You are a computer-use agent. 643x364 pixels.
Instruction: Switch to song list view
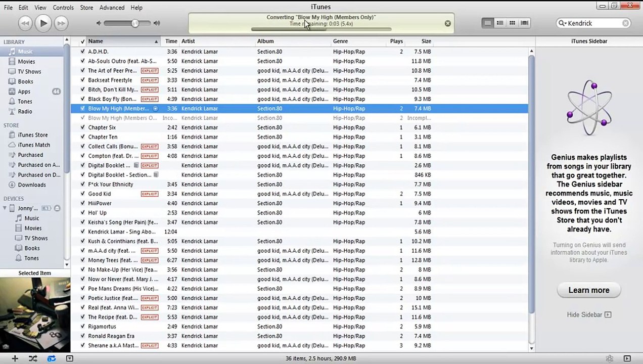pos(487,23)
